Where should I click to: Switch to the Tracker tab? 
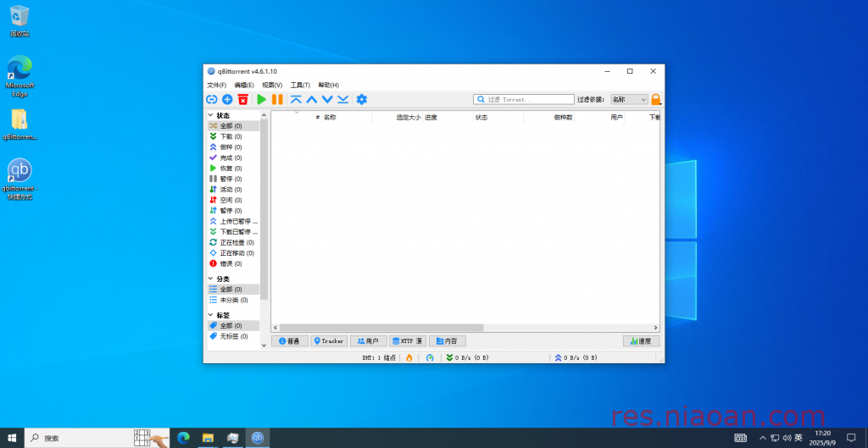[329, 341]
